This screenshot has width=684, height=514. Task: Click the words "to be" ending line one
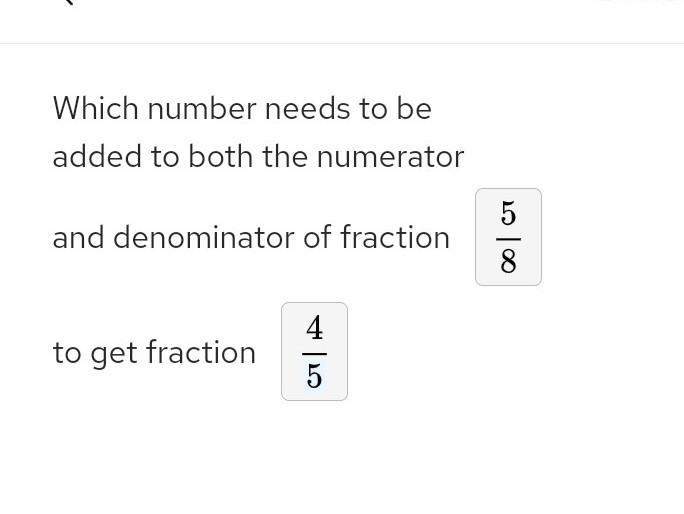pos(396,108)
